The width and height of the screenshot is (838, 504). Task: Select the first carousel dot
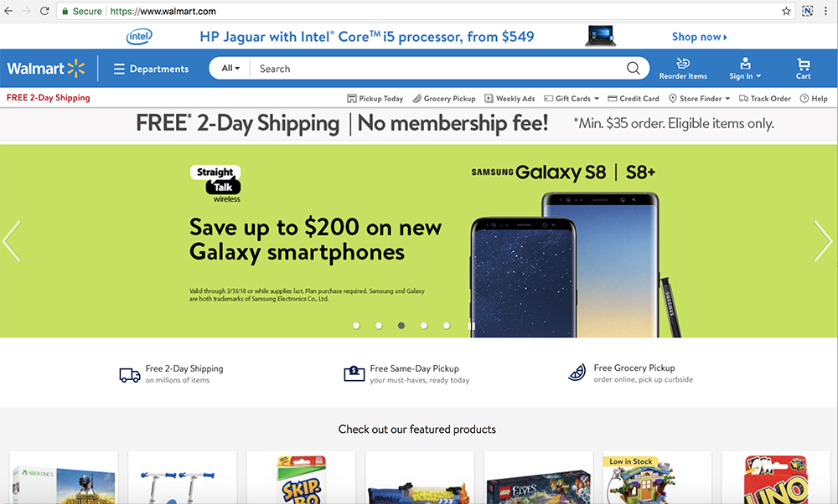(x=356, y=326)
